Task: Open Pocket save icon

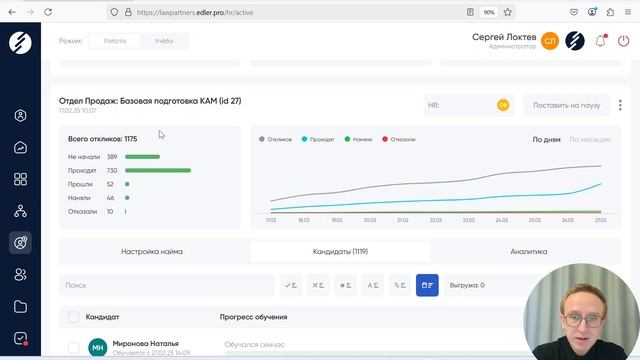Action: click(574, 12)
